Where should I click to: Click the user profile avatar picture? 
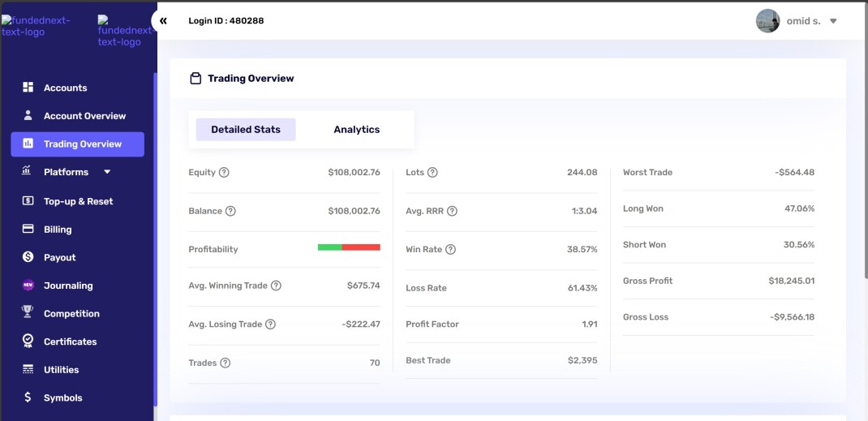[x=767, y=21]
